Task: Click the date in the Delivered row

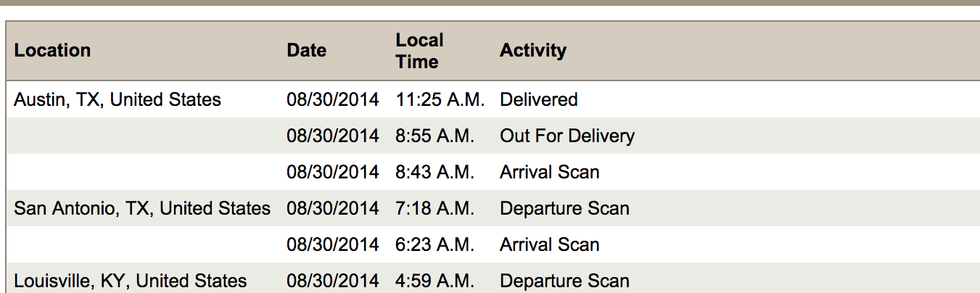Action: coord(332,100)
